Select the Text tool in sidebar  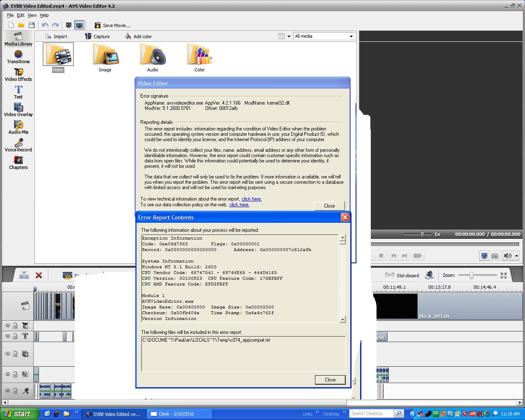point(18,92)
